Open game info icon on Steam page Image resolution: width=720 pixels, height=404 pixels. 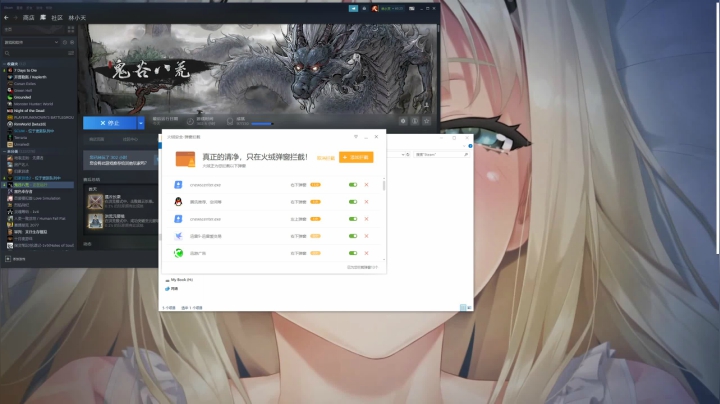tap(415, 121)
